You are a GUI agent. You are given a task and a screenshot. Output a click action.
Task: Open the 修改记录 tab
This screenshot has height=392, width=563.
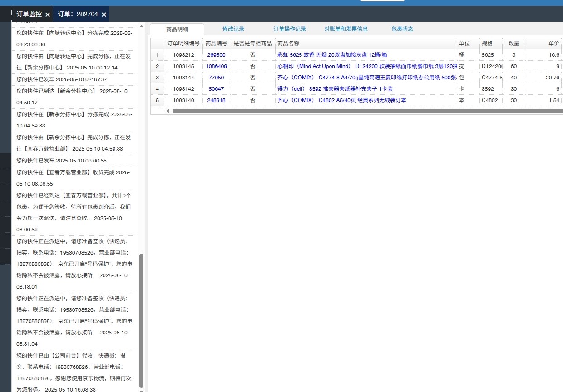point(233,29)
